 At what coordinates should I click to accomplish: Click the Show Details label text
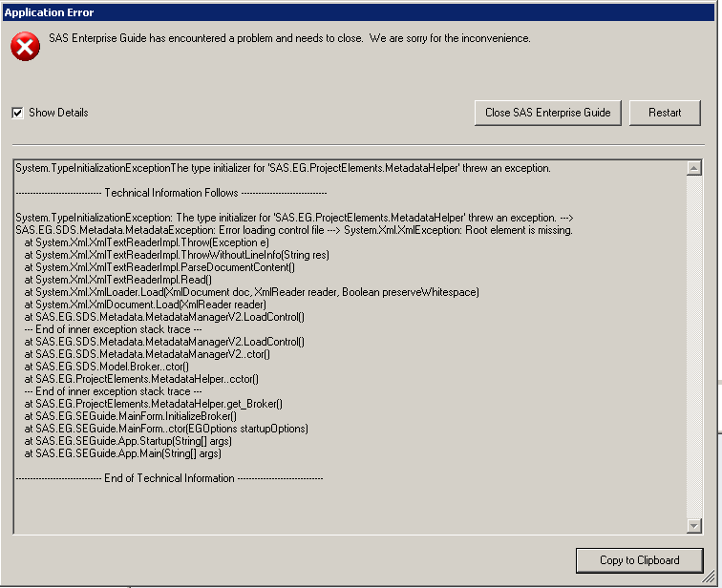(x=58, y=113)
